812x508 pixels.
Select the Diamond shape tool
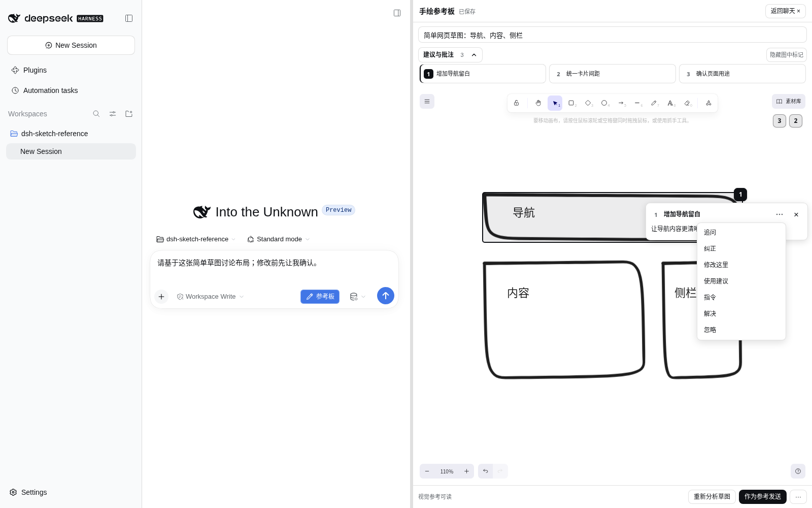coord(588,103)
